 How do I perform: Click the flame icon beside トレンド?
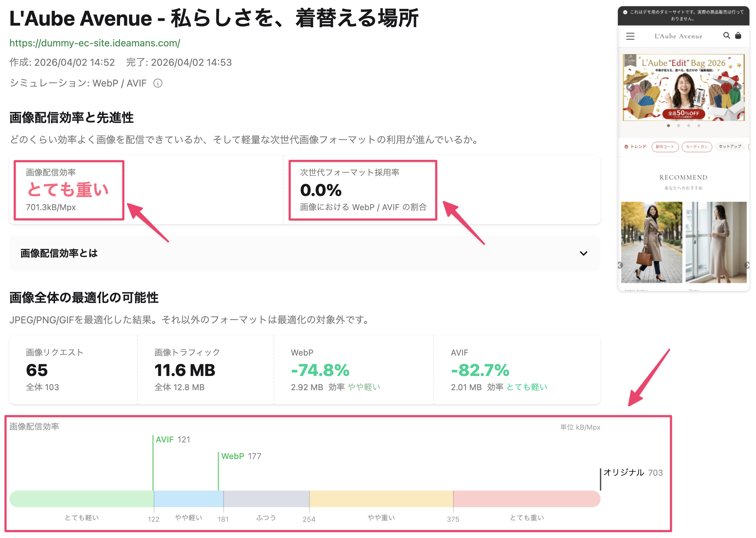[626, 146]
